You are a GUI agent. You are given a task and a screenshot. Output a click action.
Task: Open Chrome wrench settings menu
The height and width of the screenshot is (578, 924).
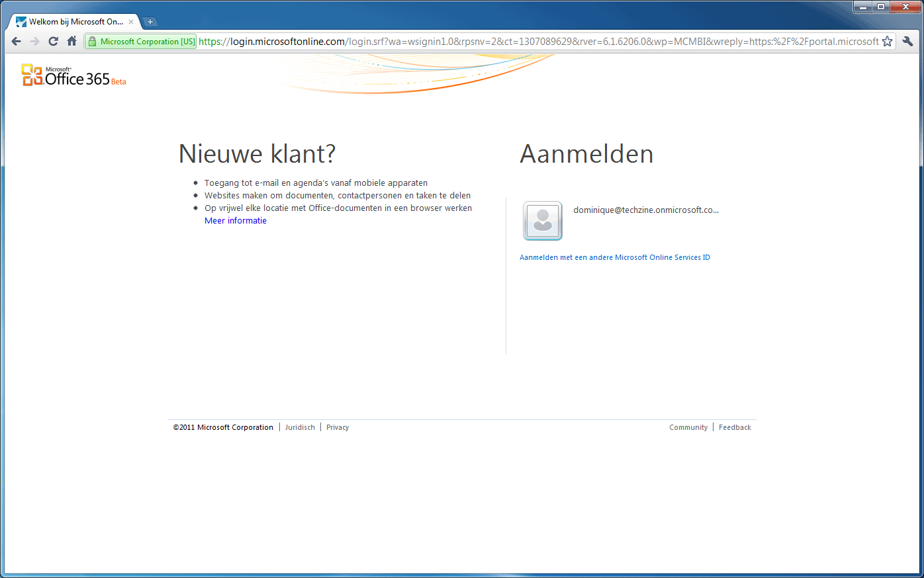[907, 41]
